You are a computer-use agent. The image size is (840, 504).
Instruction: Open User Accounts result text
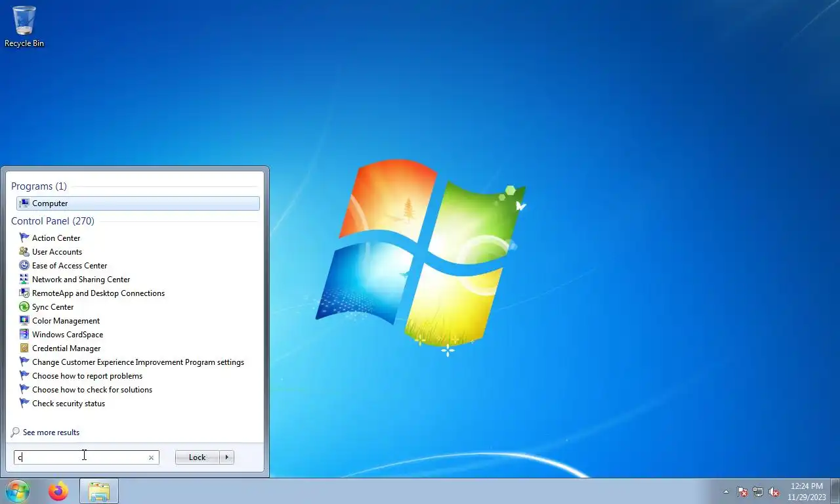tap(57, 252)
